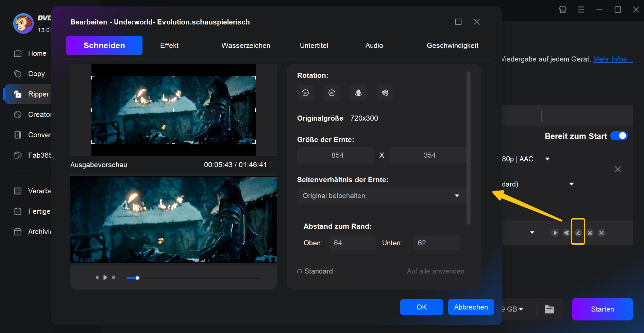Play the preview video
This screenshot has width=644, height=333.
point(105,278)
